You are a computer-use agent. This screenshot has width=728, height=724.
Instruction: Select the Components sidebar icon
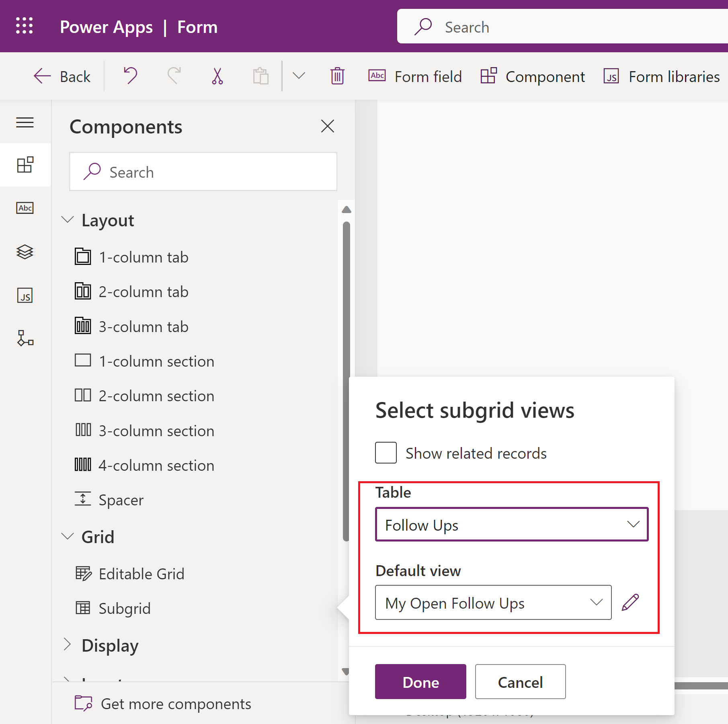point(25,165)
